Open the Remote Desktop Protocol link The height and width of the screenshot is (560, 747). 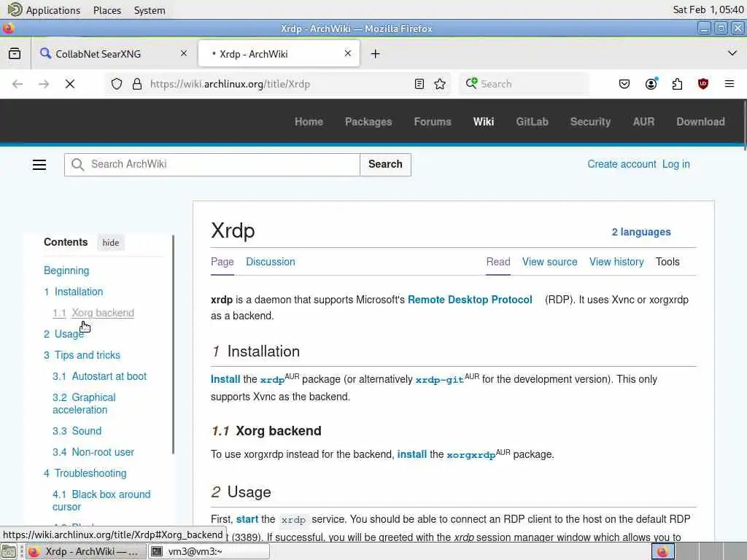point(470,300)
